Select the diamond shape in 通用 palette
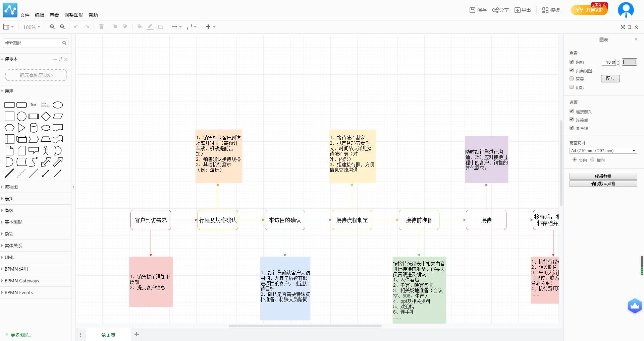 click(46, 117)
